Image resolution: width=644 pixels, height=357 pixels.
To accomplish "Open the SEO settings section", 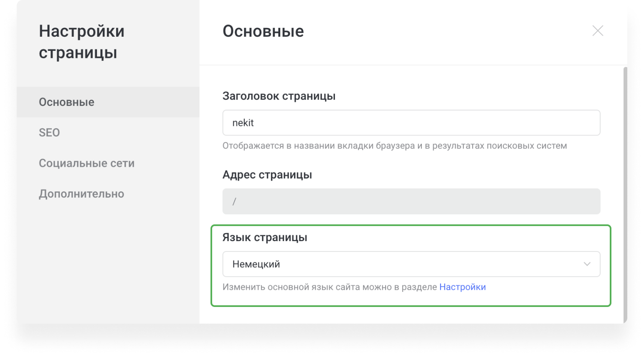I will pos(49,132).
